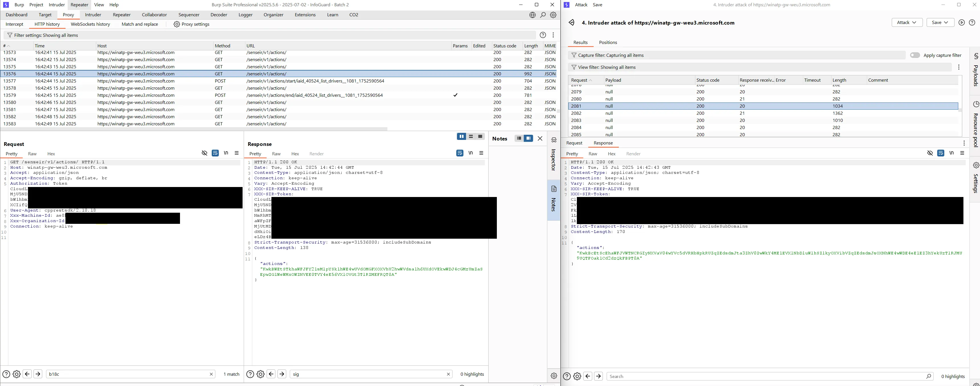
Task: Switch to side-by-side request/response layout
Action: 461,136
